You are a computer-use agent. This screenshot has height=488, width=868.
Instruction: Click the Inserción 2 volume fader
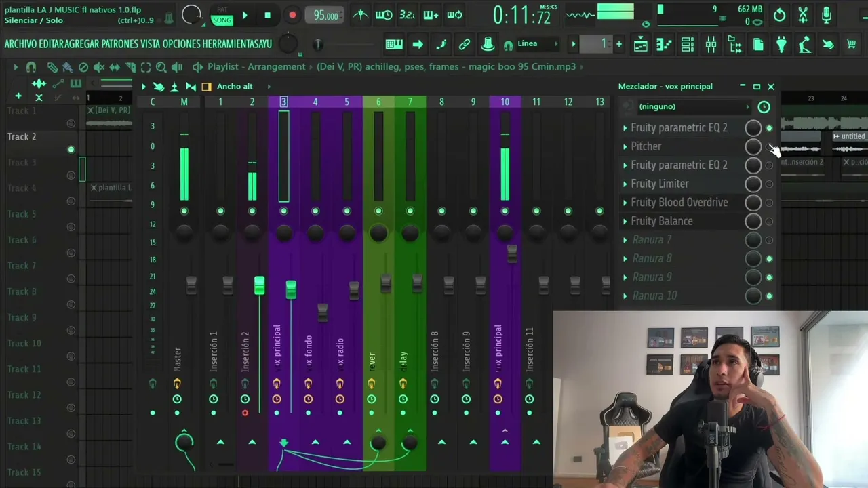259,285
